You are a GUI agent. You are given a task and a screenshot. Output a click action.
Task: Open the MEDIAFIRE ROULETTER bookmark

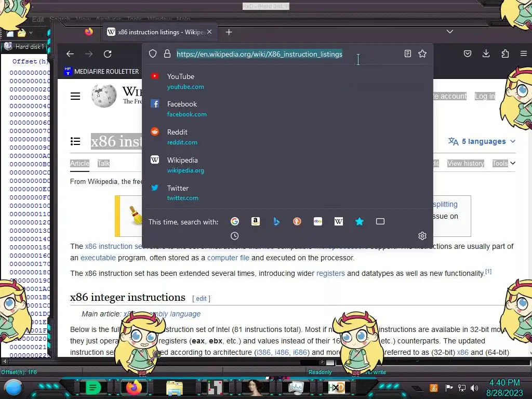[101, 71]
